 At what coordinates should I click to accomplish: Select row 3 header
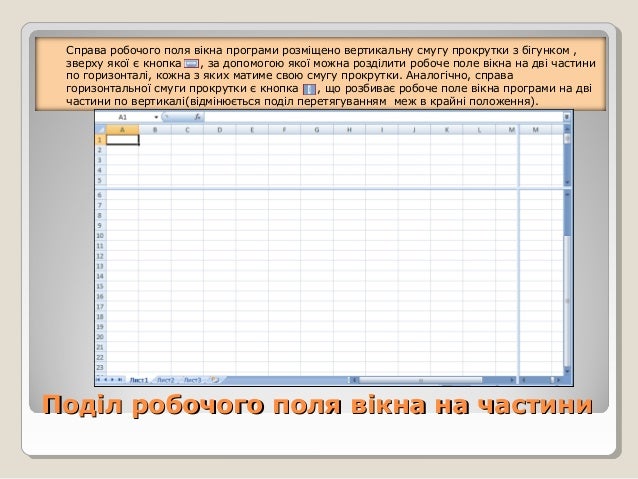coord(101,160)
